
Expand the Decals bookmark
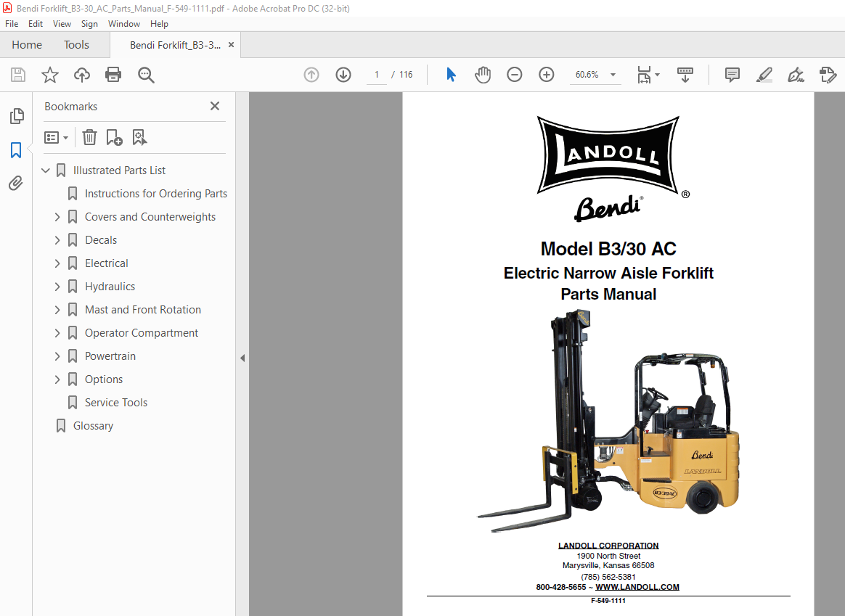(x=57, y=240)
